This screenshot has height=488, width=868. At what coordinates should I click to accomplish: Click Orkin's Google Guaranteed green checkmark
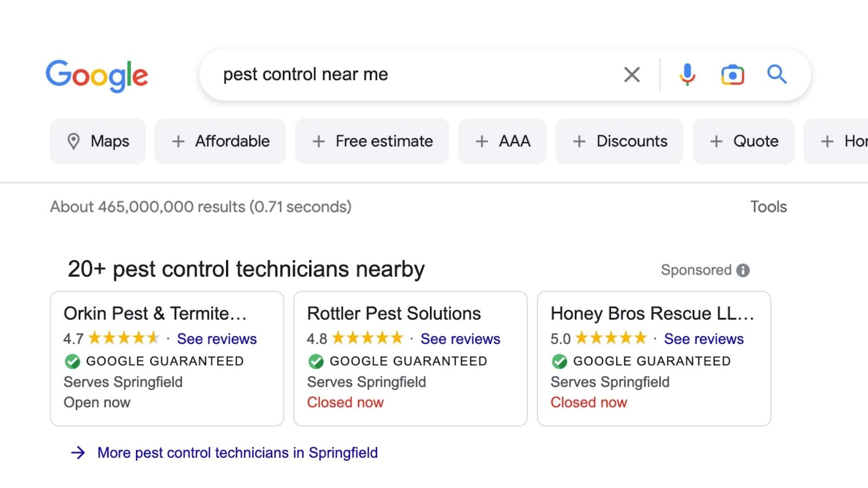72,361
